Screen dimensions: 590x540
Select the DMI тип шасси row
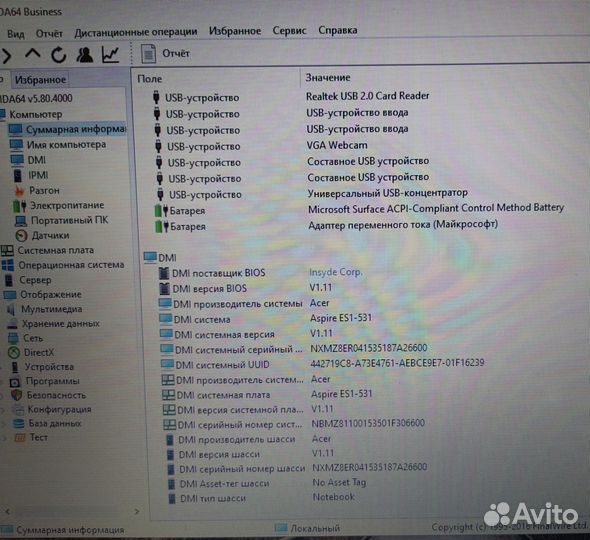[261, 498]
